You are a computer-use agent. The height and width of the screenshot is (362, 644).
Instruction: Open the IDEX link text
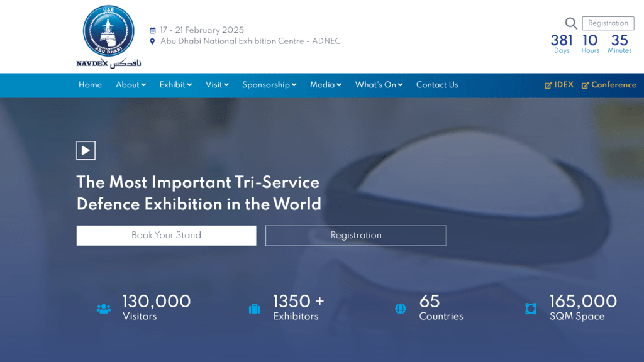563,85
